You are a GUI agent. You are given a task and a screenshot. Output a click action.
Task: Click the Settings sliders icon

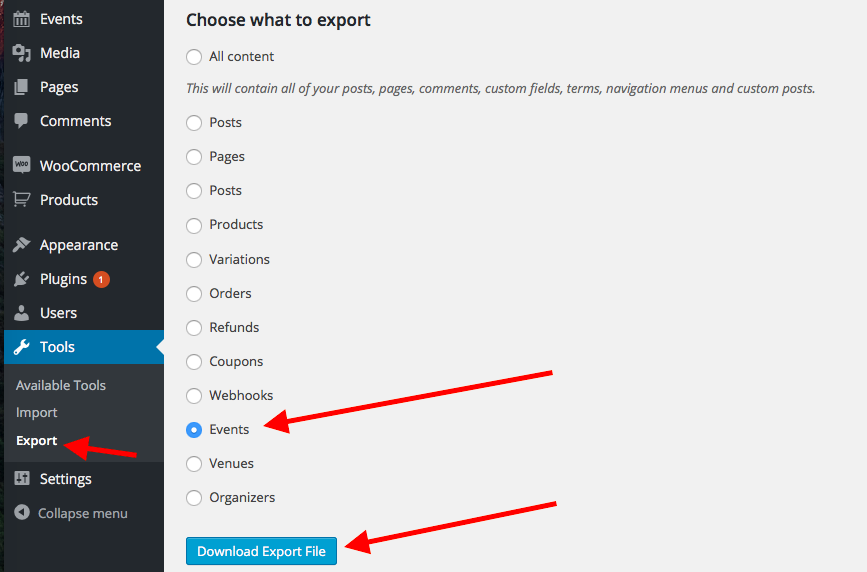pos(21,479)
